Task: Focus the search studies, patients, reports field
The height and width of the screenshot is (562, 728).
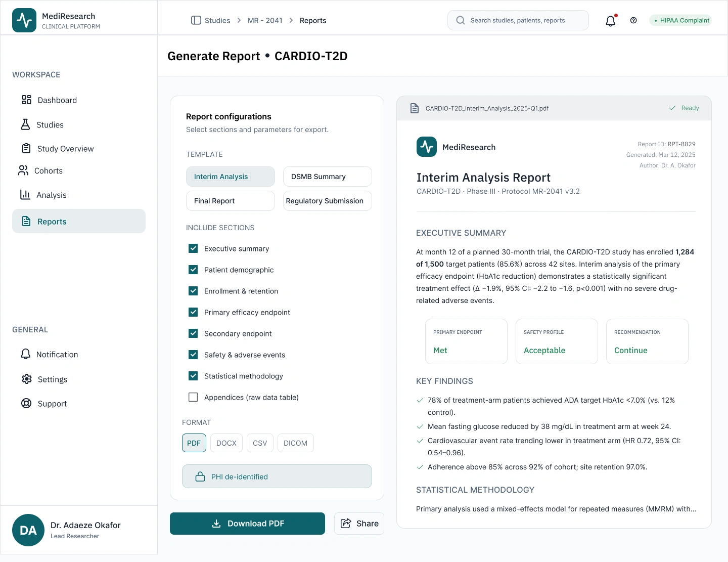Action: [518, 21]
